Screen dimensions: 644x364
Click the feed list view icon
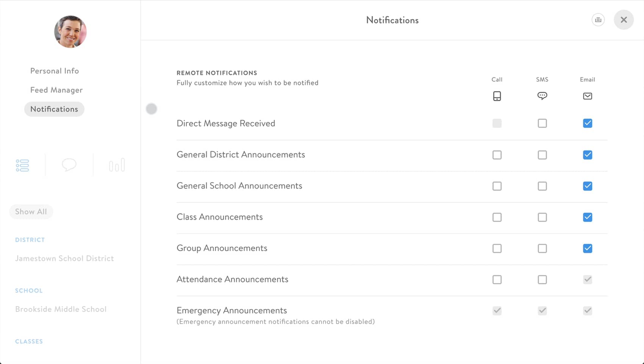[x=22, y=166]
